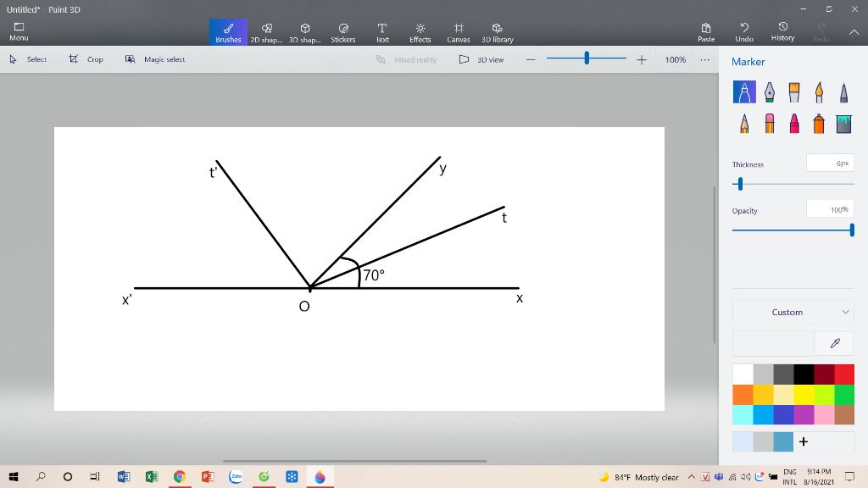Collapse the ribbon with the chevron arrow
The image size is (868, 488).
click(x=852, y=31)
